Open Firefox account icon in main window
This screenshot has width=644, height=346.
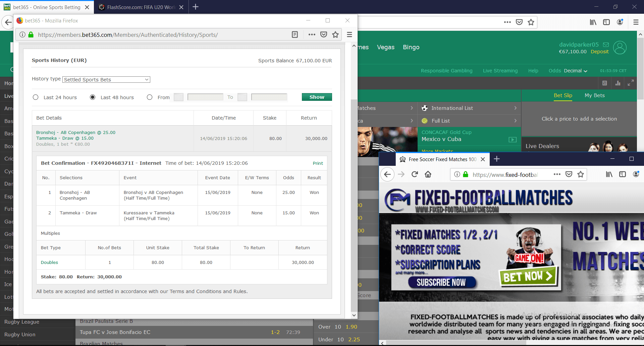[x=620, y=22]
